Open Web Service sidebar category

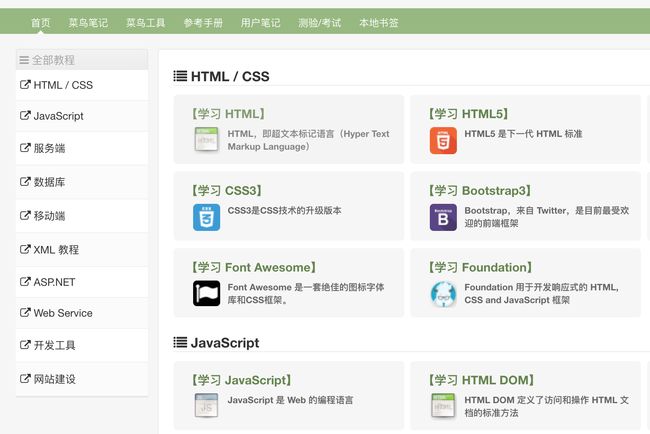click(x=82, y=313)
